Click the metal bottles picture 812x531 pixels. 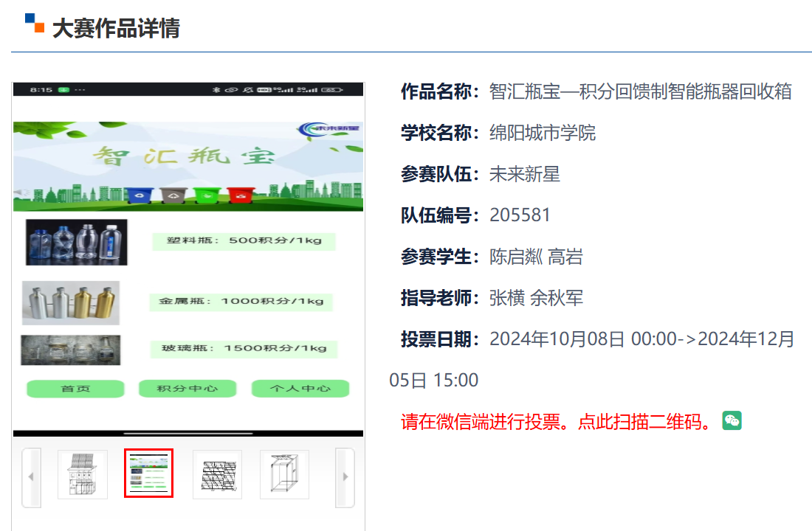pyautogui.click(x=71, y=302)
